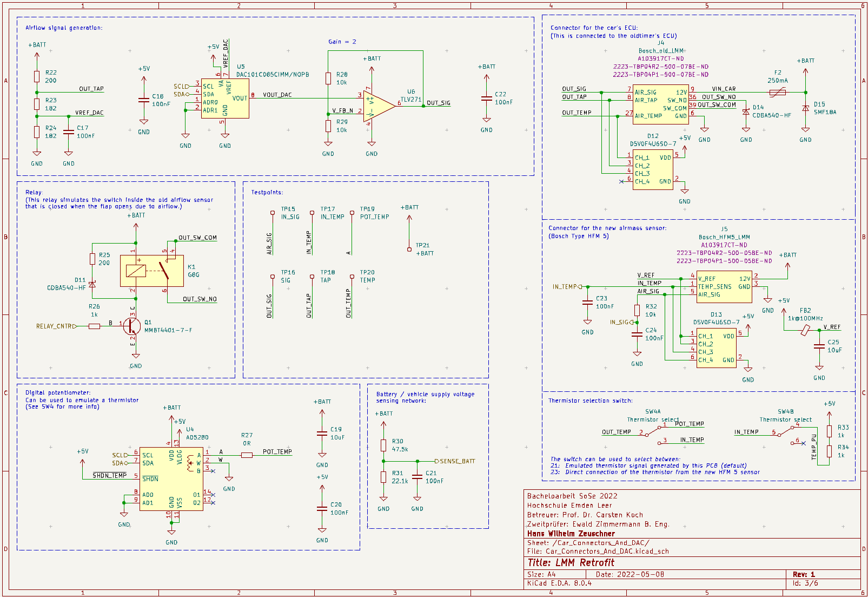Click the 'Thermistor selection switch:' heading
Screen dimensions: 868x597
591,401
